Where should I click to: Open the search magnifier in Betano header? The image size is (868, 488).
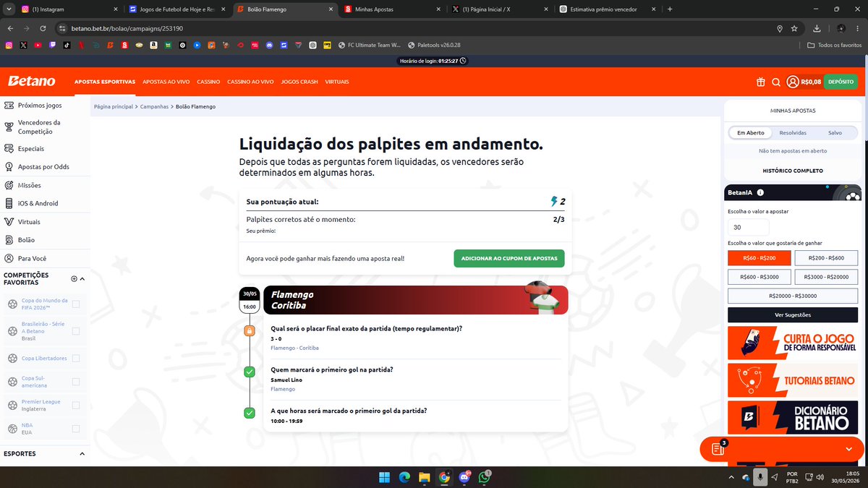[x=776, y=82]
